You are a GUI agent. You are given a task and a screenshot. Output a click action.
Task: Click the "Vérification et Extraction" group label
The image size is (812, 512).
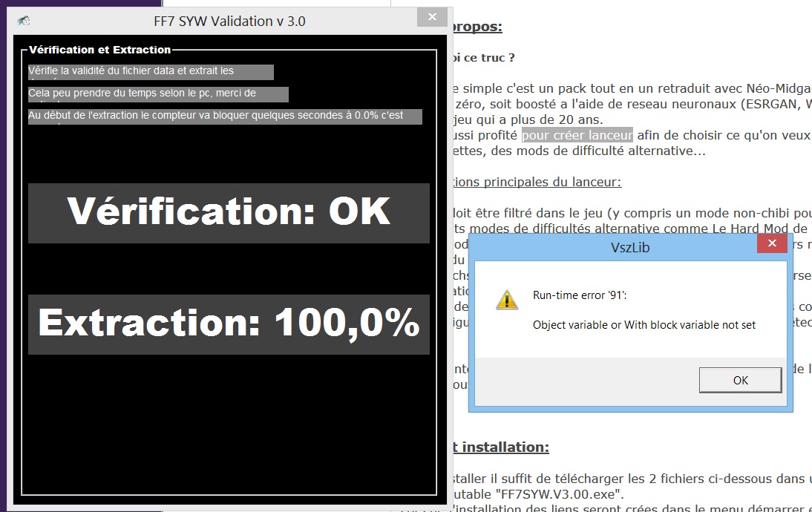(100, 50)
